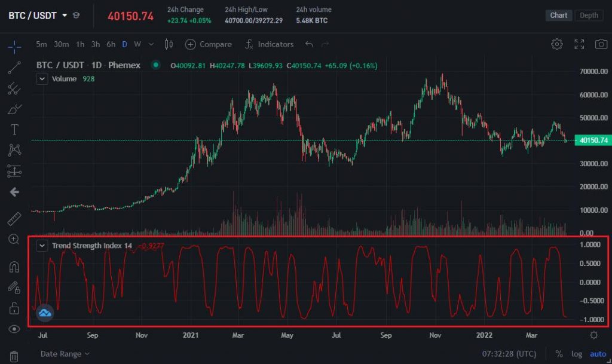Take a chart snapshot with the camera icon
The width and height of the screenshot is (612, 364).
point(602,44)
